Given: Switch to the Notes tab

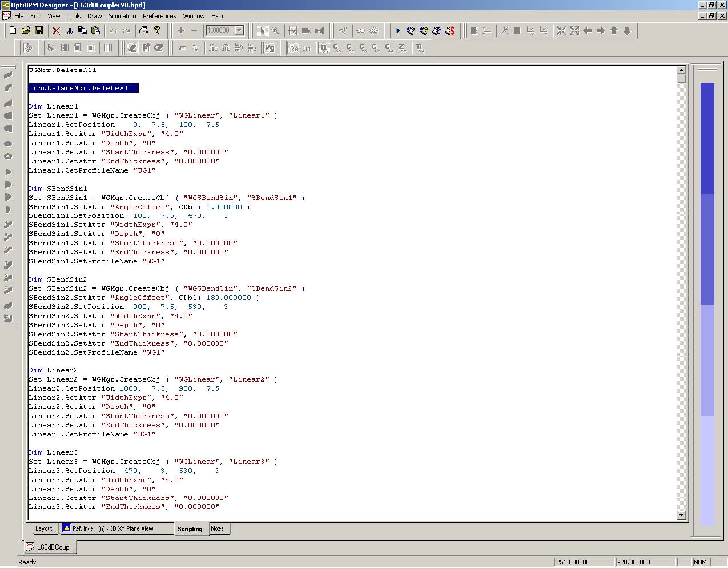Looking at the screenshot, I should [218, 528].
